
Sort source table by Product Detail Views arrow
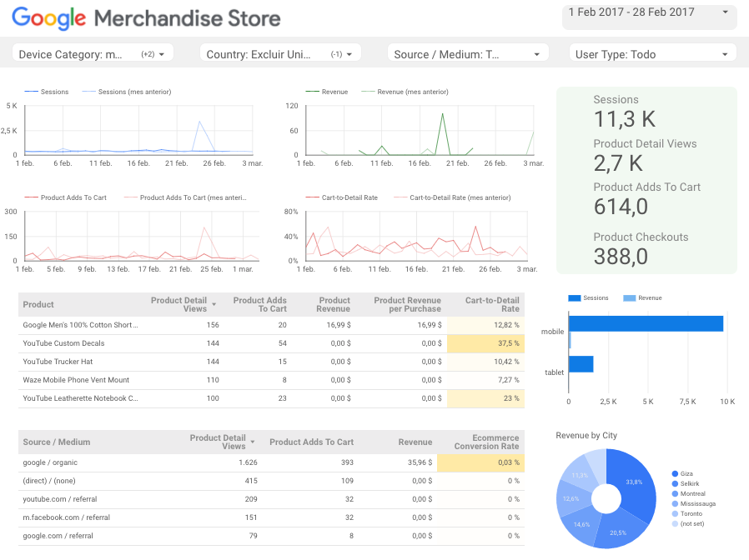coord(253,442)
